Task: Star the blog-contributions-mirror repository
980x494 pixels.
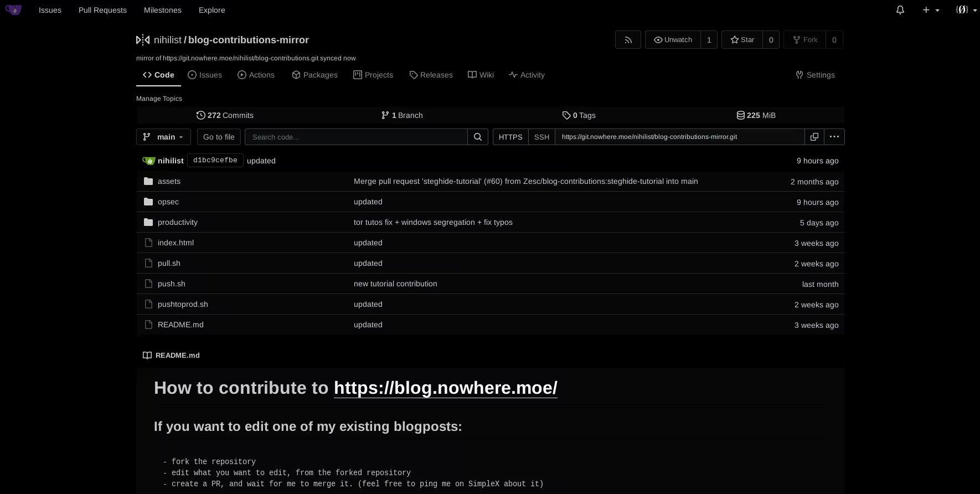Action: [x=742, y=40]
